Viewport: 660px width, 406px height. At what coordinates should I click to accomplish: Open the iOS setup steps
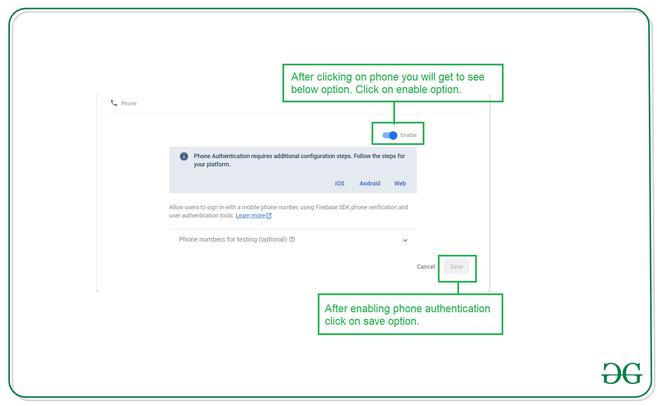pos(340,183)
